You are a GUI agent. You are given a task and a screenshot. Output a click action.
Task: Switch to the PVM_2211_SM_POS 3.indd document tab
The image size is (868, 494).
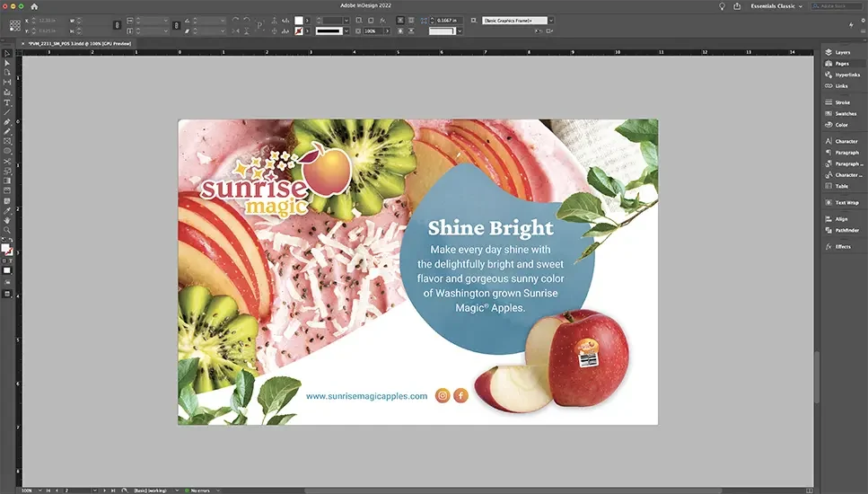click(78, 43)
